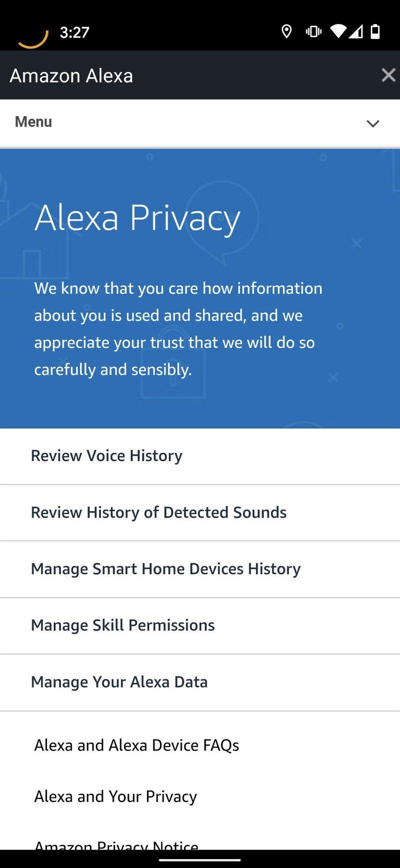Image resolution: width=400 pixels, height=868 pixels.
Task: View Alexa and Your Privacy page
Action: [115, 796]
